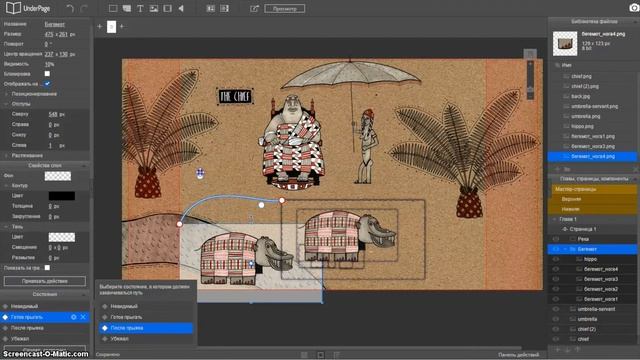
Task: Select the Невидимый state in Состояния panel
Action: pos(45,306)
